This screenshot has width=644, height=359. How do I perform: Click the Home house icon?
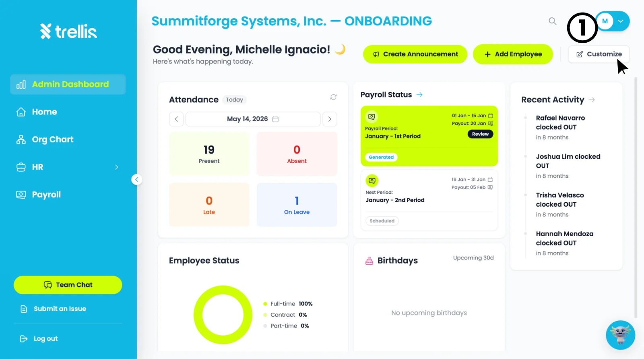21,112
